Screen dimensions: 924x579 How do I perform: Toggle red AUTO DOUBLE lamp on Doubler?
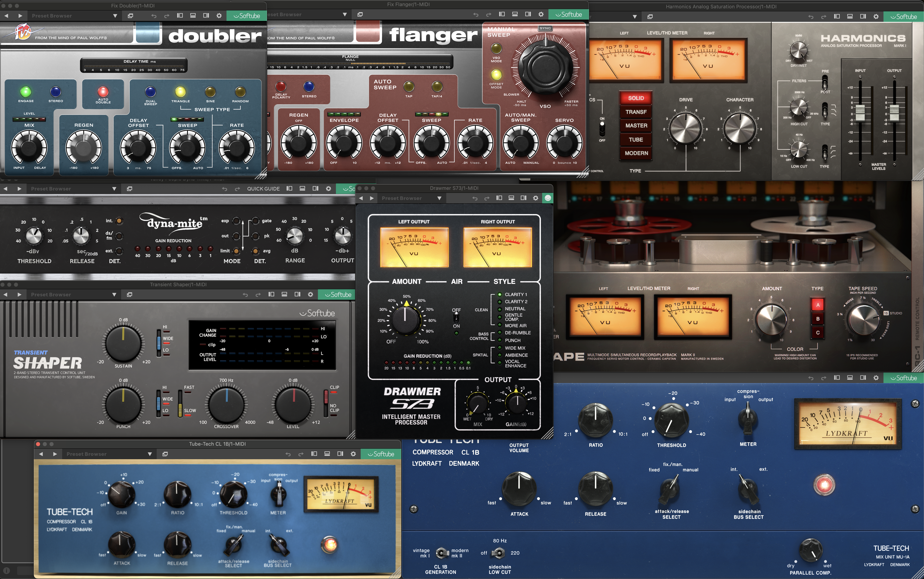tap(103, 92)
